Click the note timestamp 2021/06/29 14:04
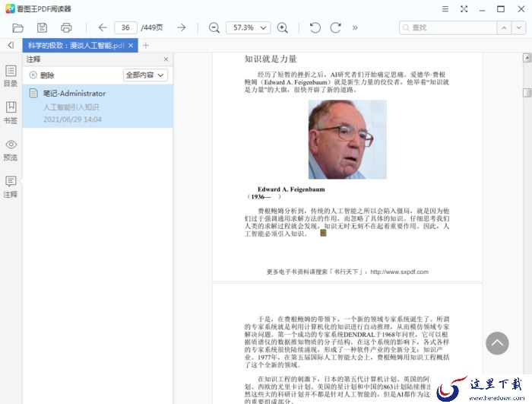Image resolution: width=532 pixels, height=404 pixels. (x=72, y=119)
